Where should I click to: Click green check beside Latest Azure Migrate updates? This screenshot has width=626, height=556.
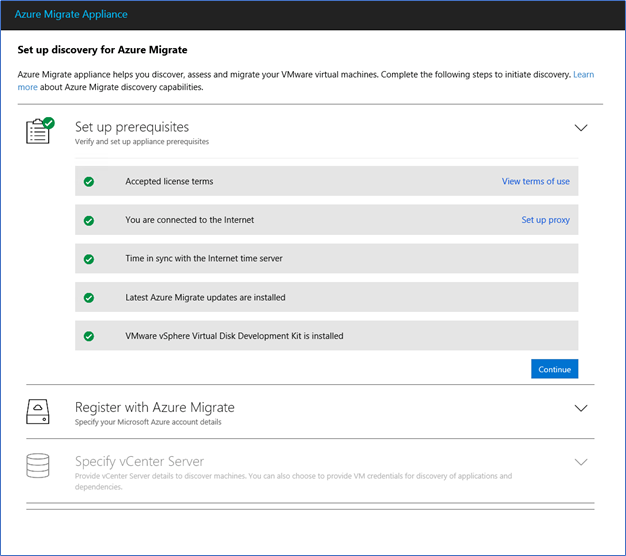pyautogui.click(x=89, y=298)
